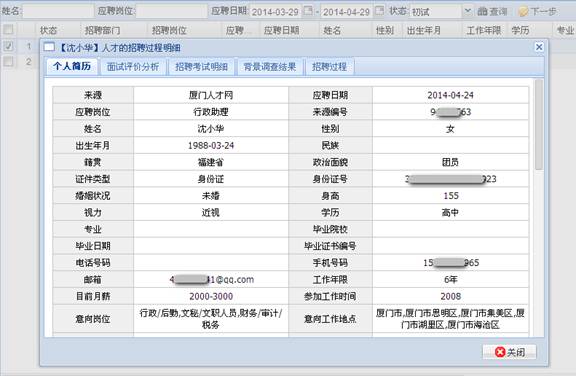Click the ID type value 身份证
The image size is (576, 376).
coord(211,179)
